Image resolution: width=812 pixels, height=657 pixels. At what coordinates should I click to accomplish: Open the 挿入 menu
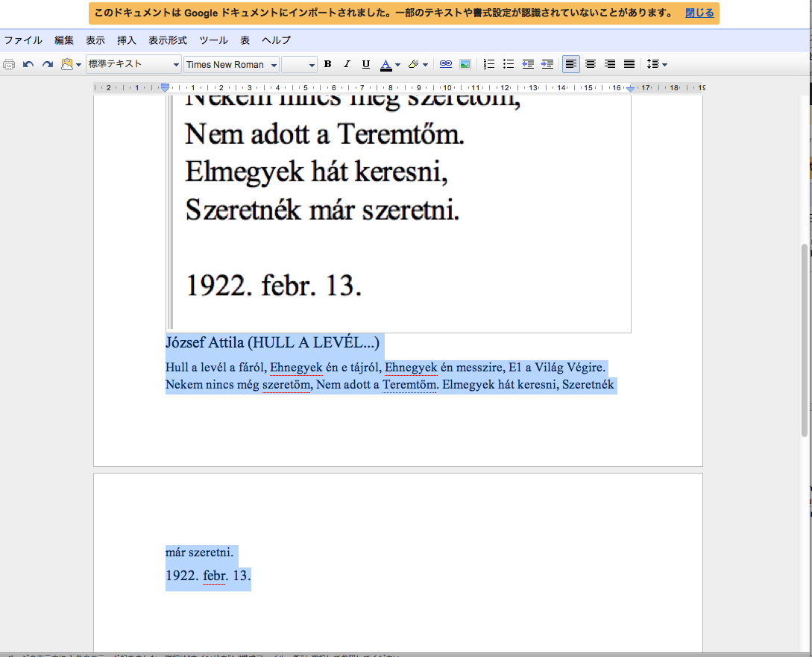click(x=126, y=40)
